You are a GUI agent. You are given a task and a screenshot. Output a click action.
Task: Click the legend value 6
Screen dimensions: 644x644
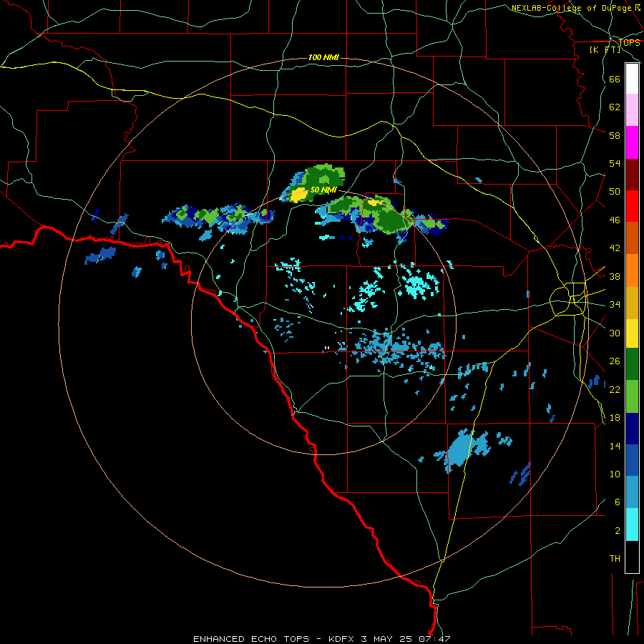coord(618,502)
